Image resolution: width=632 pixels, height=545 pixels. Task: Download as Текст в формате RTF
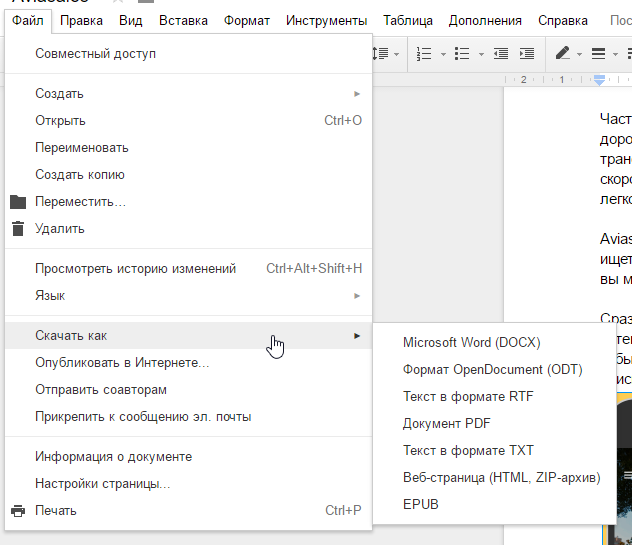click(x=495, y=397)
